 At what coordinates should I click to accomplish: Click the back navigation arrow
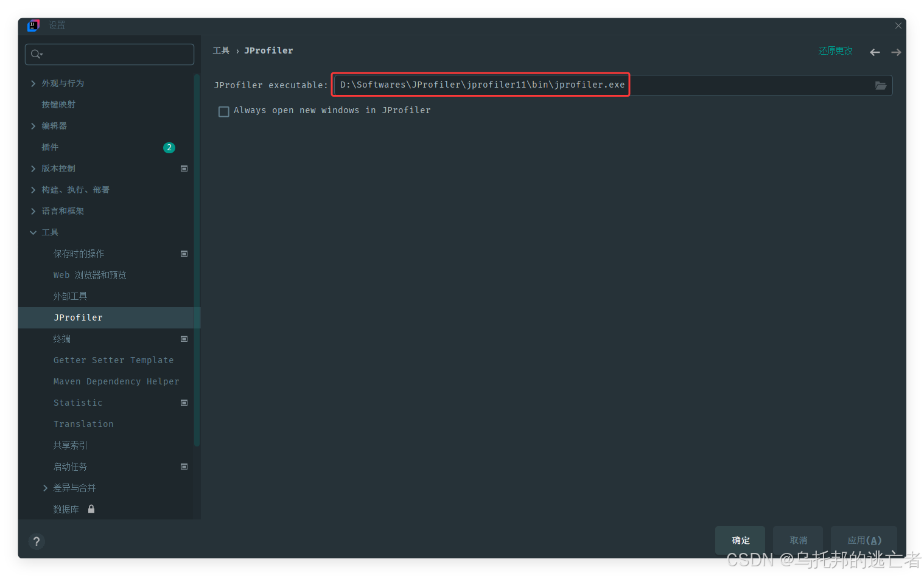pyautogui.click(x=875, y=52)
